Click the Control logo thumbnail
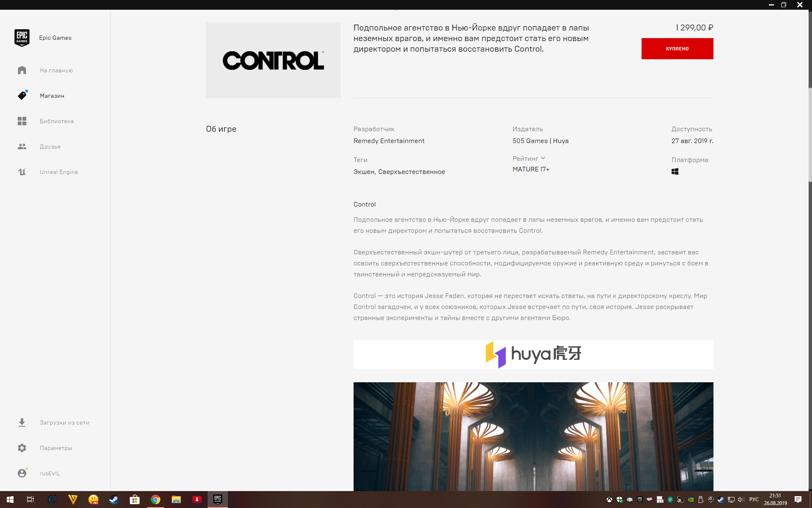 point(273,60)
